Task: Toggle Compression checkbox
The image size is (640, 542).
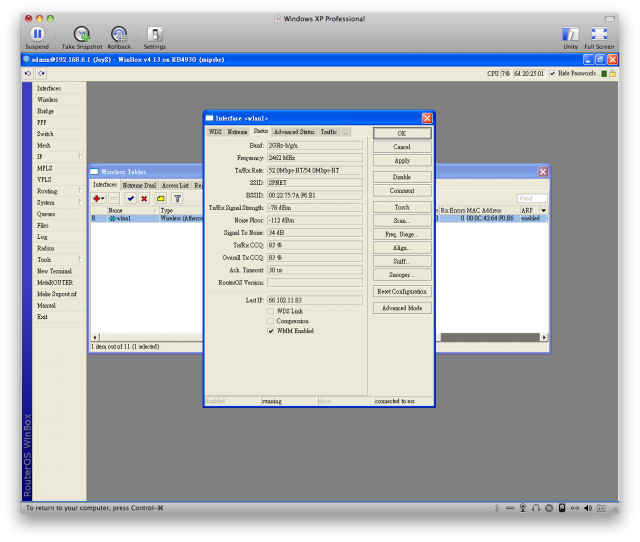Action: 271,321
